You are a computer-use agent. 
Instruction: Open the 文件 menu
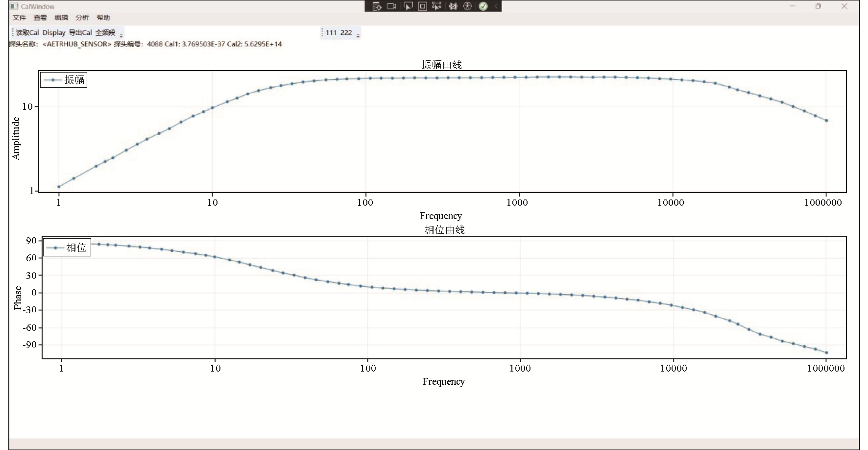(19, 18)
